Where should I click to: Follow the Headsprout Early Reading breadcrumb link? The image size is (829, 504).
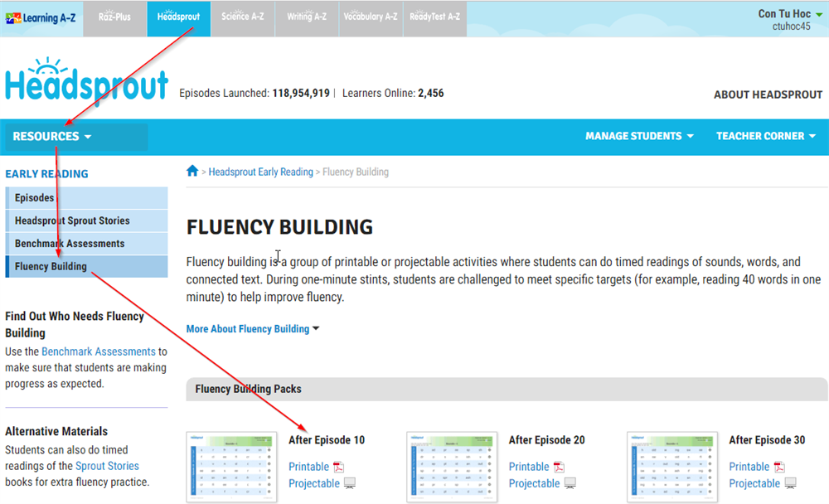(260, 172)
